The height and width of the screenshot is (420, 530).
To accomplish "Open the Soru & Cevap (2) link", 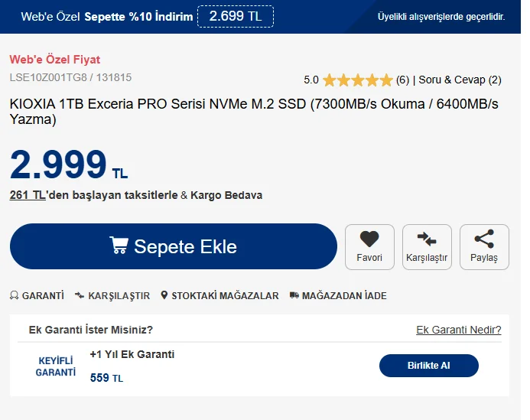I will click(x=460, y=80).
